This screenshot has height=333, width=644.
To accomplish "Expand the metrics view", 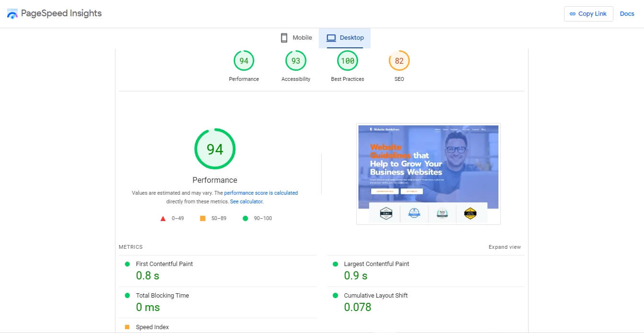I will coord(504,247).
